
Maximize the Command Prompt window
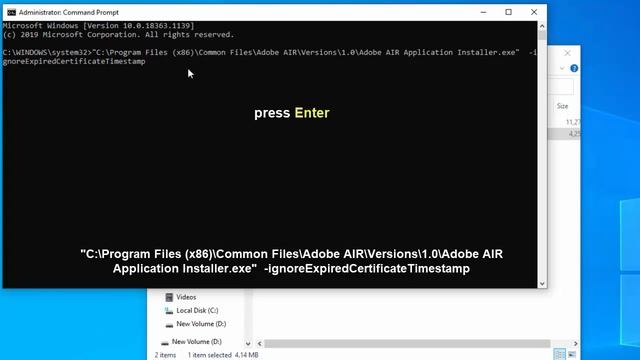509,12
